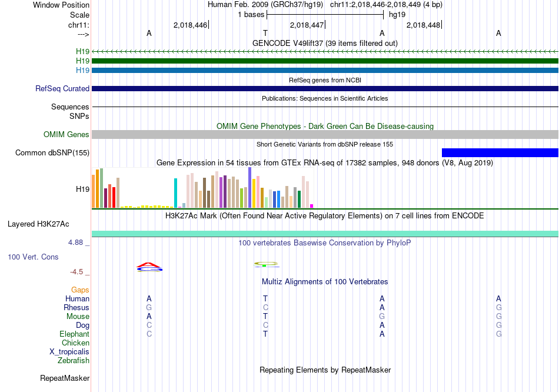Click the dark navy RefSeq Curated gene bar
The height and width of the screenshot is (392, 559).
pos(325,88)
